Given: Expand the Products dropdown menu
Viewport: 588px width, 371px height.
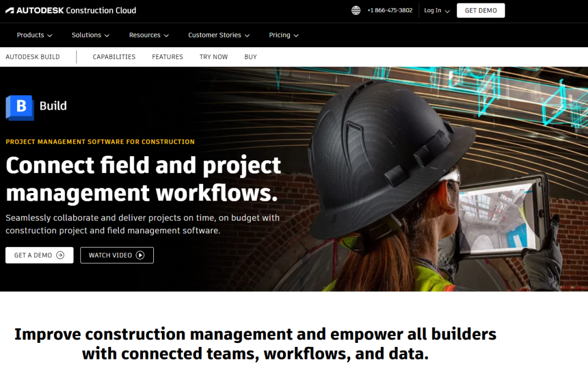Looking at the screenshot, I should 34,35.
